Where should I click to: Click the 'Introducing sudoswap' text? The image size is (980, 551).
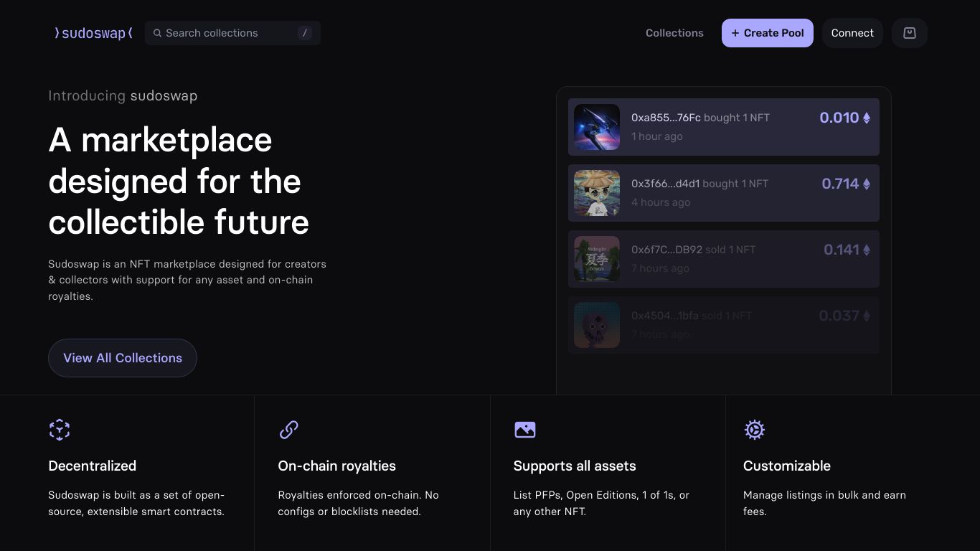pos(123,95)
